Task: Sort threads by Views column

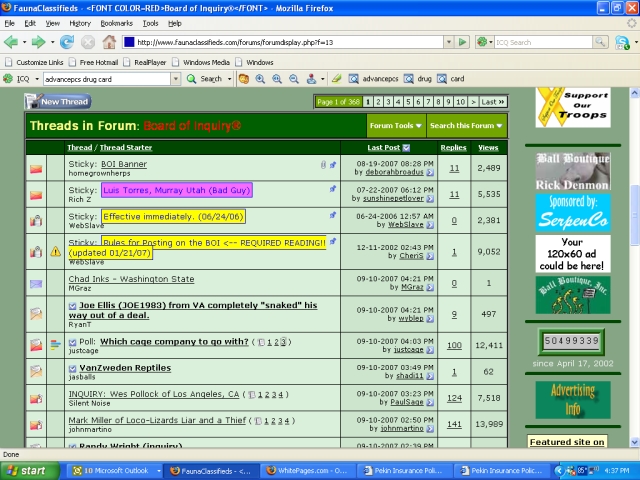Action: pyautogui.click(x=488, y=148)
